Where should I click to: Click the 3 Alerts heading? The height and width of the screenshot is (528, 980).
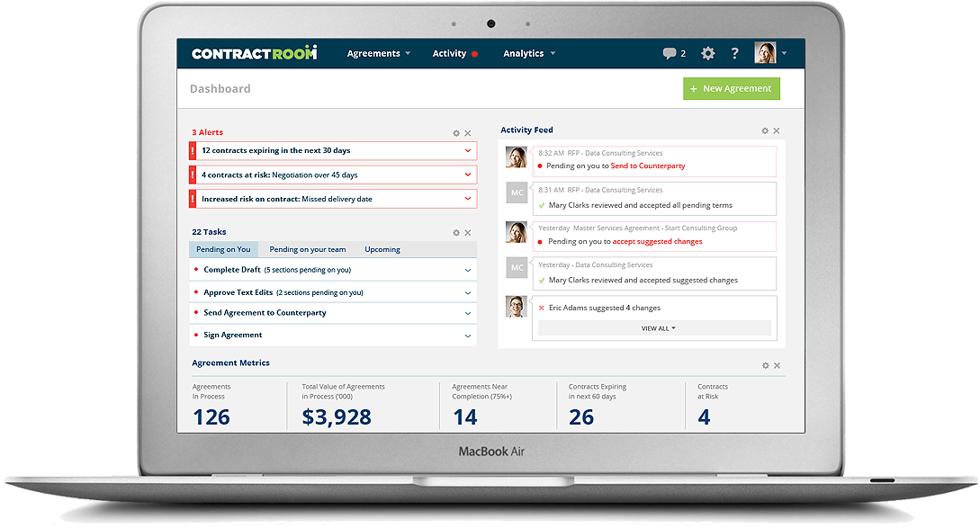click(x=208, y=132)
